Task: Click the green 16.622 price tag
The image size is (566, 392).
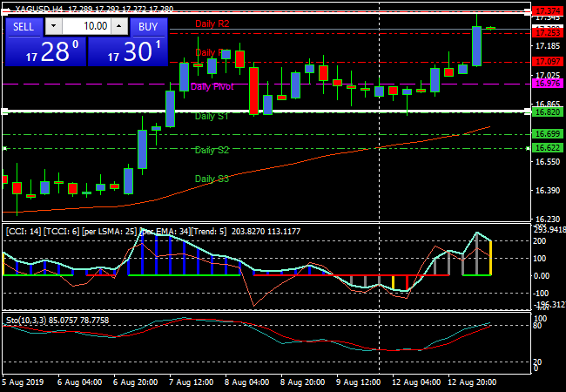Action: (548, 148)
